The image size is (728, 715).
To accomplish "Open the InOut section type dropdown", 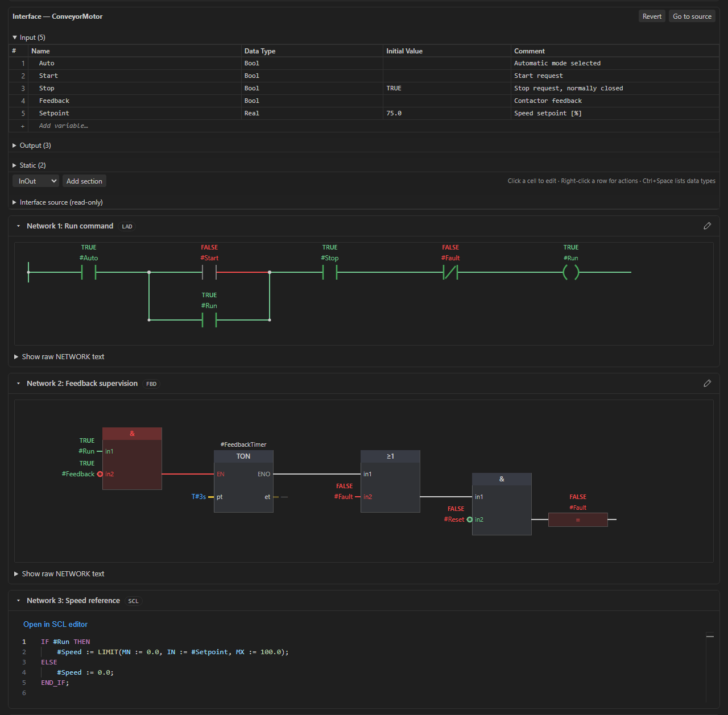I will pyautogui.click(x=36, y=181).
